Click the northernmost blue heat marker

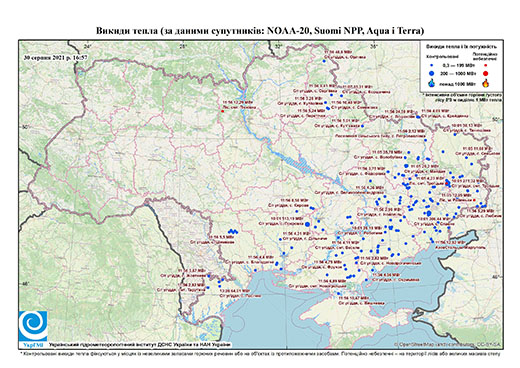pyautogui.click(x=324, y=61)
